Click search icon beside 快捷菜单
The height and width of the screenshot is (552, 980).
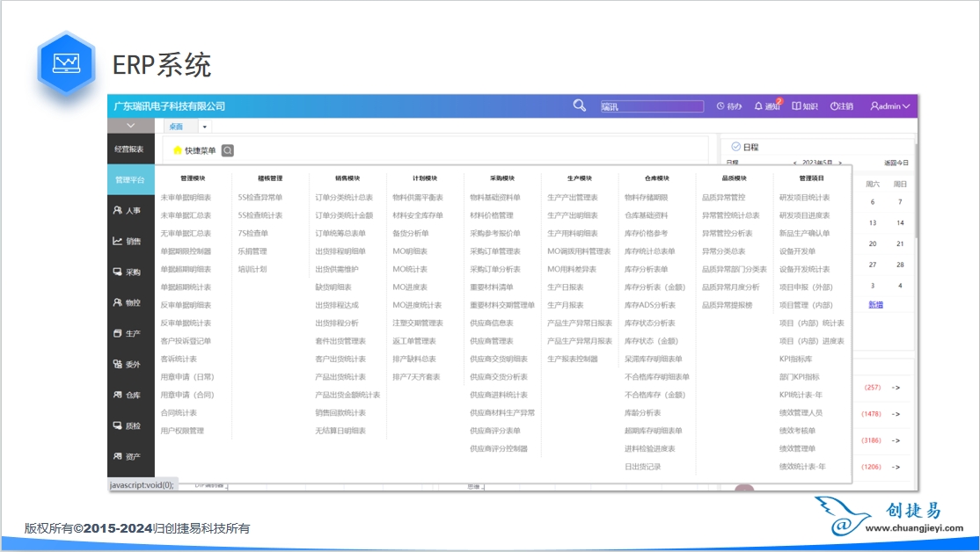tap(227, 150)
